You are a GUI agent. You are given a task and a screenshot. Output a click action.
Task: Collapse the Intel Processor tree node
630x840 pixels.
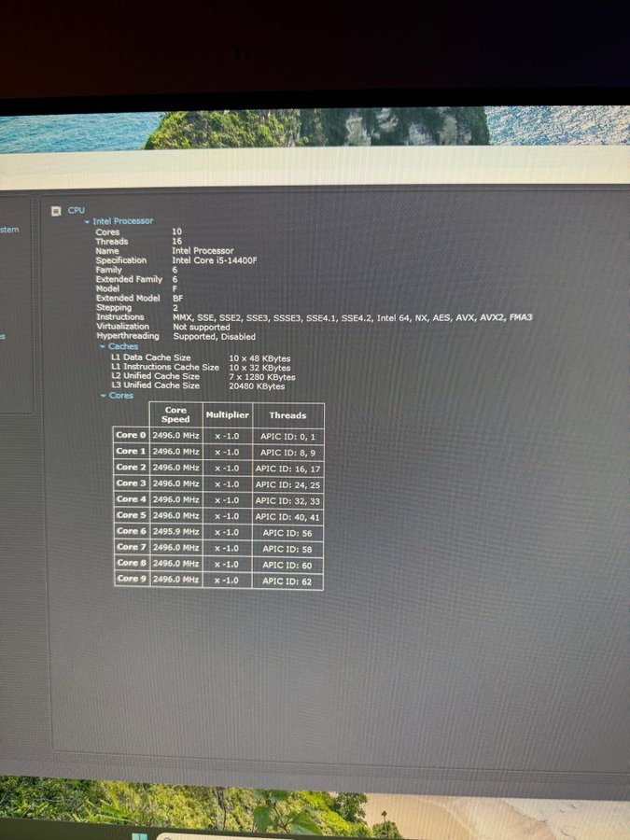point(88,222)
